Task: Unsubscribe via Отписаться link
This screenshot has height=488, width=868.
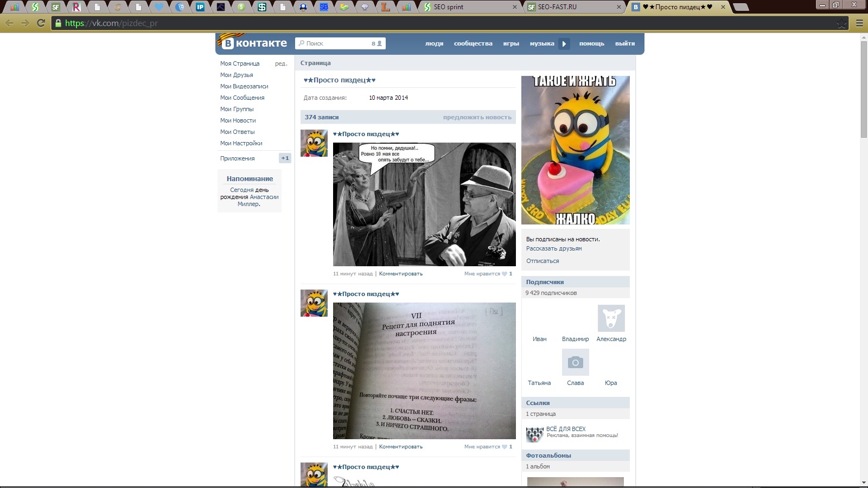Action: click(542, 261)
